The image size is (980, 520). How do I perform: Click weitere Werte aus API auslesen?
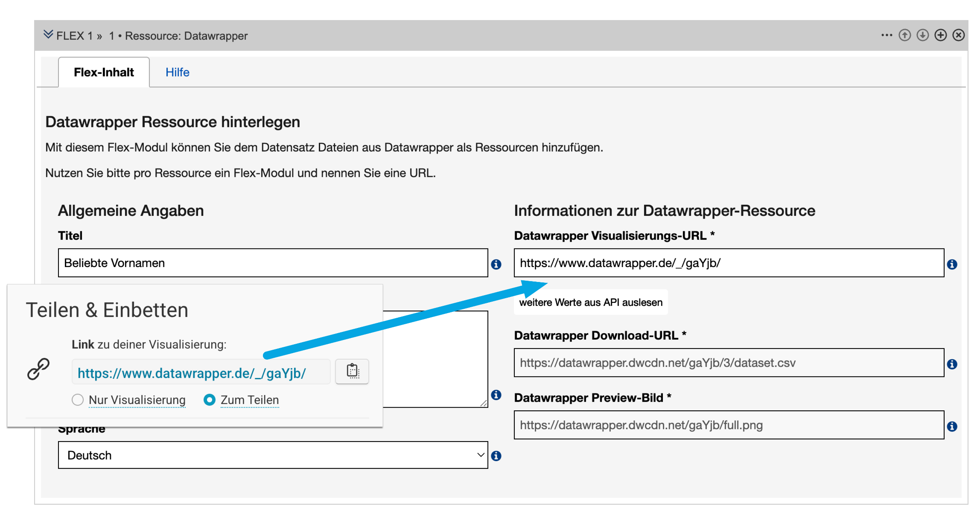591,302
